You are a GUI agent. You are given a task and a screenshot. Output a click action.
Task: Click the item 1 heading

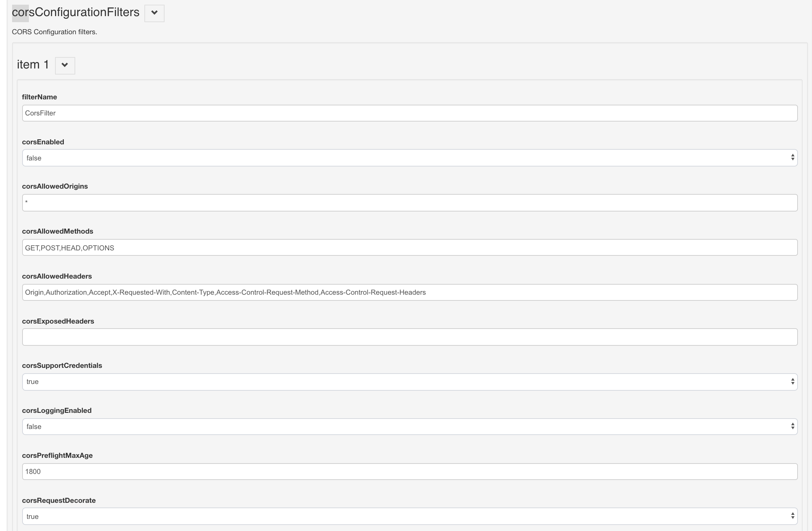coord(33,64)
